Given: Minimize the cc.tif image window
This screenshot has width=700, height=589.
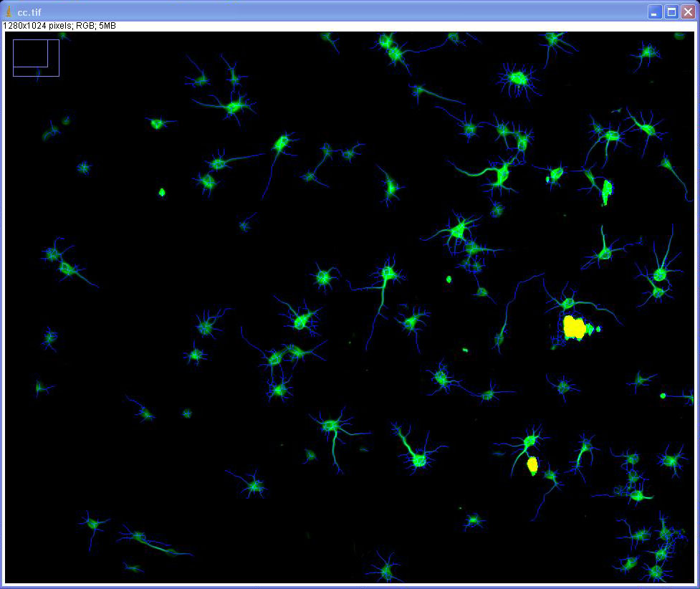Looking at the screenshot, I should click(x=655, y=12).
